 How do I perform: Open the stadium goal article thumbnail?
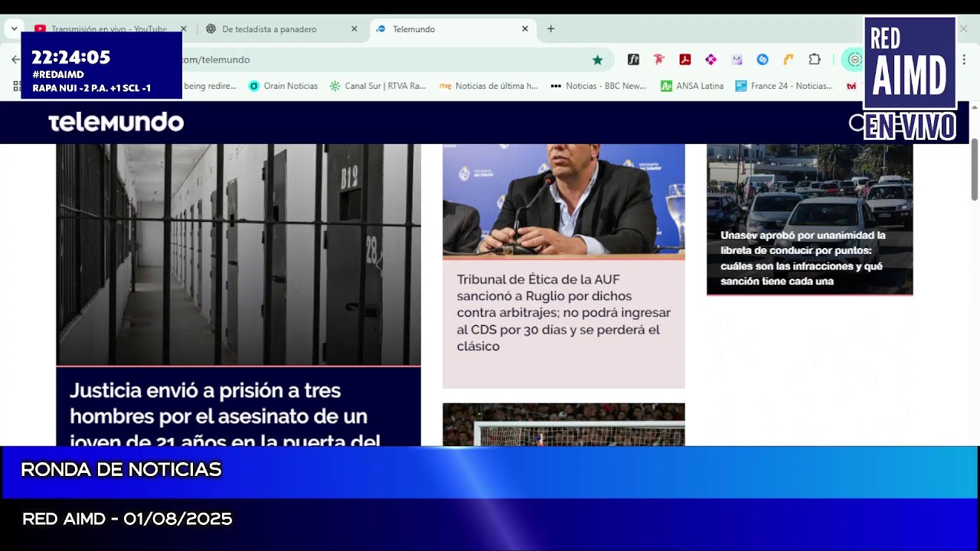point(563,425)
